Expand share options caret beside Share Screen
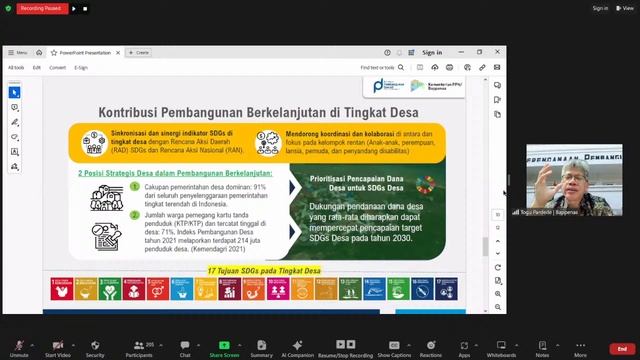Viewport: 640px width, 360px height. 240,345
